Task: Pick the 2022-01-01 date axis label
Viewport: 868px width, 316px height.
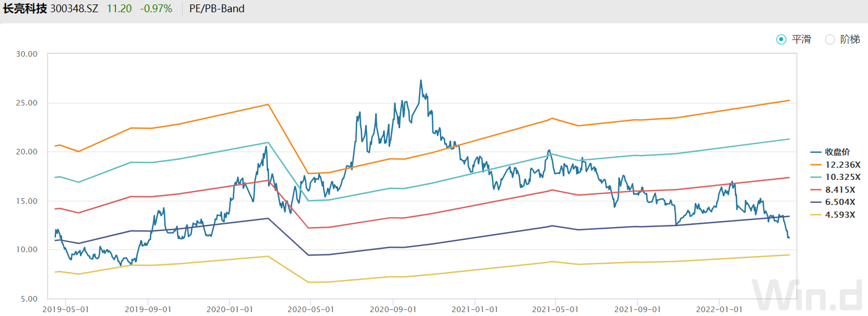Action: (x=719, y=308)
